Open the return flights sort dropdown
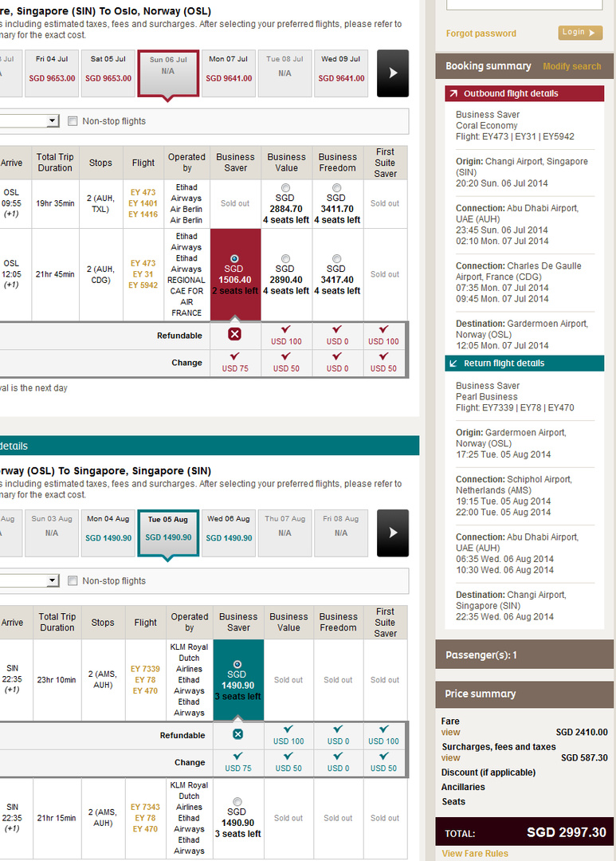Viewport: 616px width, 861px height. coord(53,580)
